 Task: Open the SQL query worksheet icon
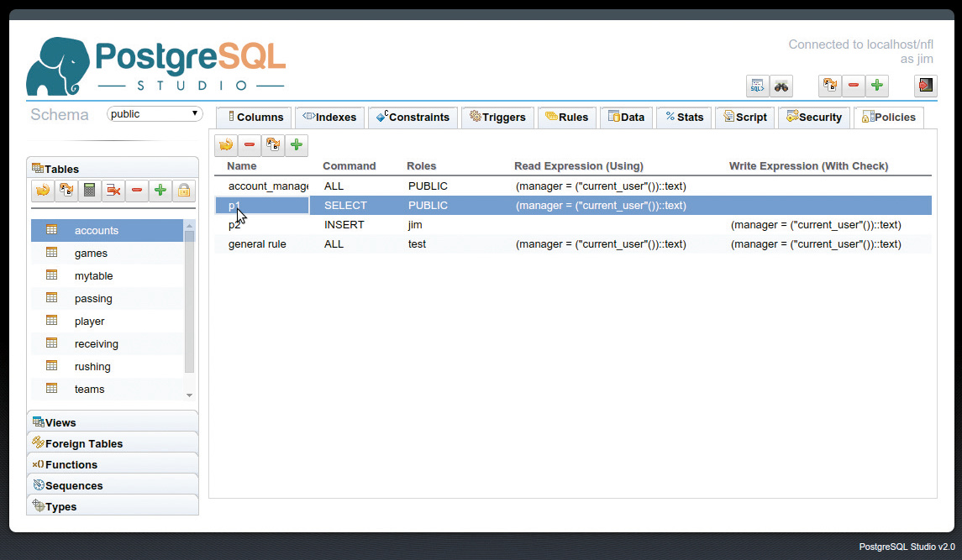coord(757,86)
